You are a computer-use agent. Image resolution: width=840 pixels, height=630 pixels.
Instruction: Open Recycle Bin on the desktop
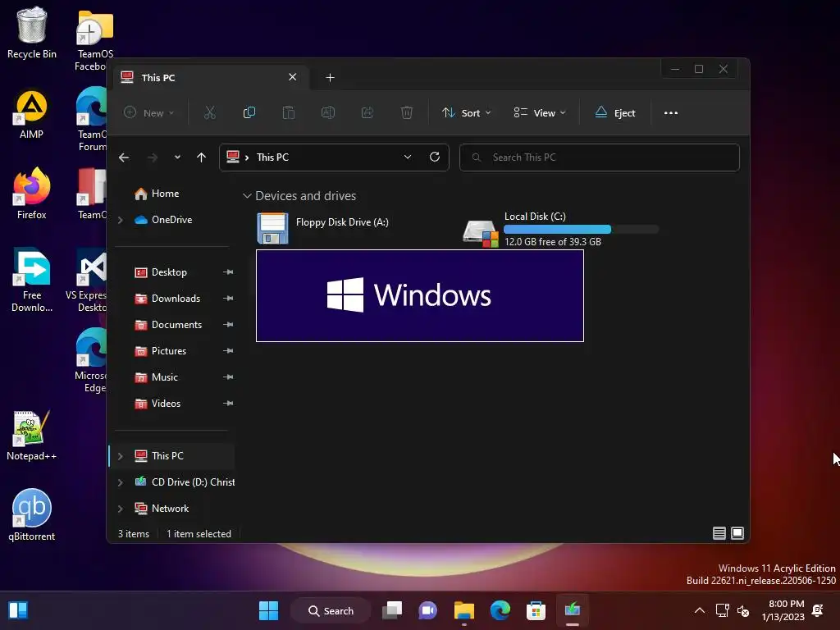(32, 33)
